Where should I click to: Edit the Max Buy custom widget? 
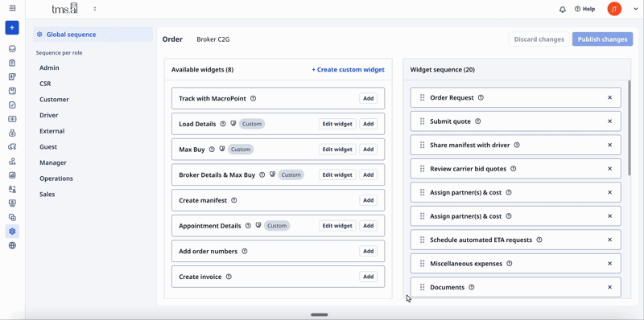coord(337,150)
